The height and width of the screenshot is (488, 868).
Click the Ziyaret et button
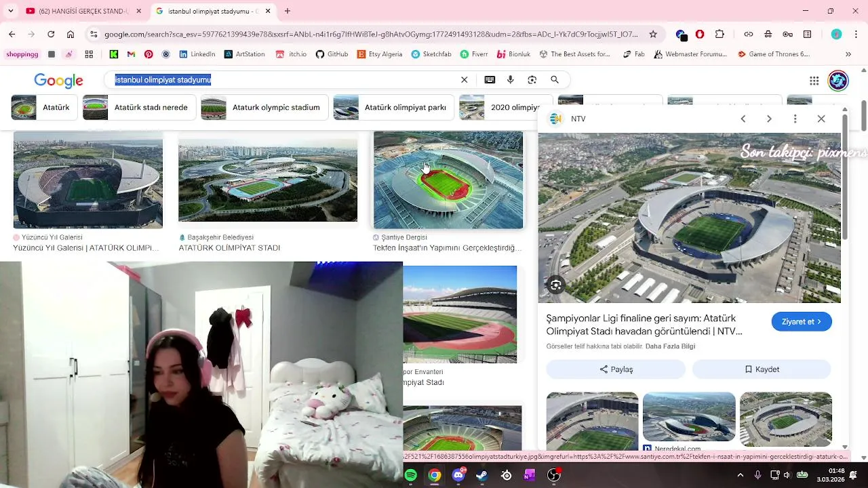(x=802, y=322)
